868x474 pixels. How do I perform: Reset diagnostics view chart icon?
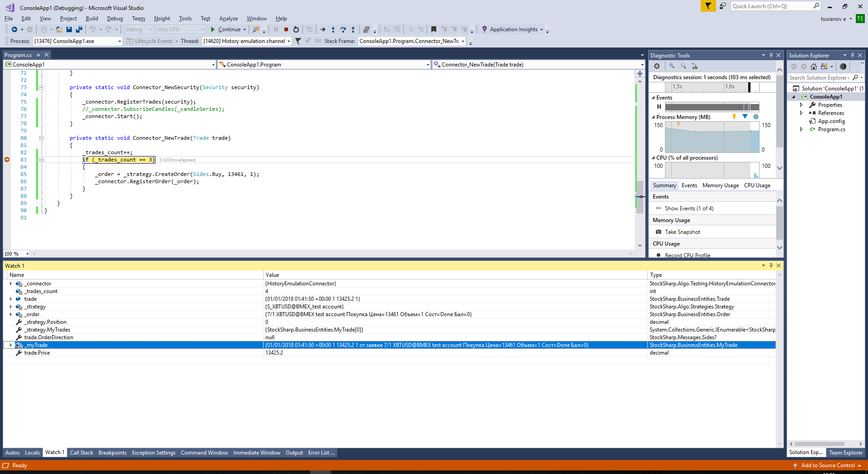point(695,66)
